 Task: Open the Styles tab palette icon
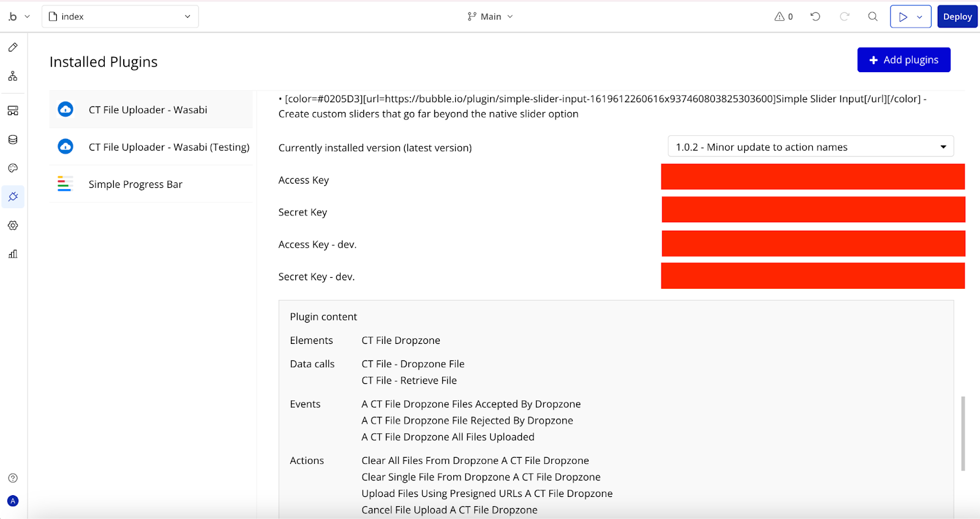(13, 168)
